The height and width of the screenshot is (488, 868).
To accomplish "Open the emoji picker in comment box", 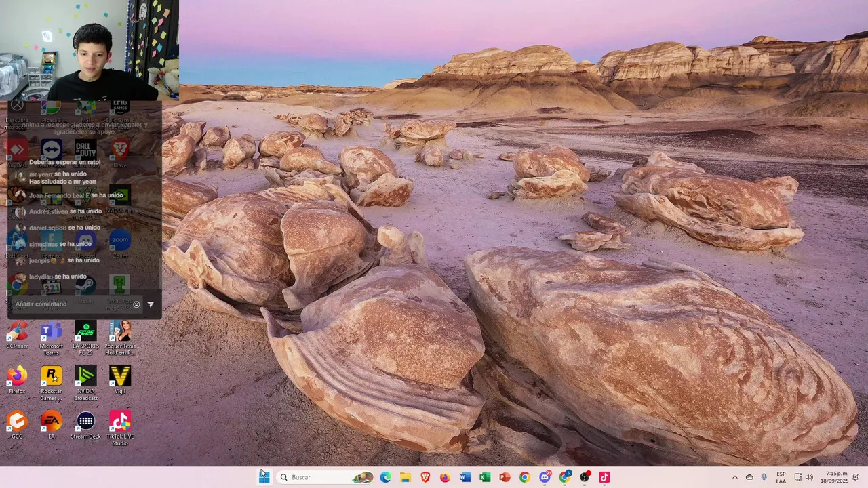I will click(136, 304).
